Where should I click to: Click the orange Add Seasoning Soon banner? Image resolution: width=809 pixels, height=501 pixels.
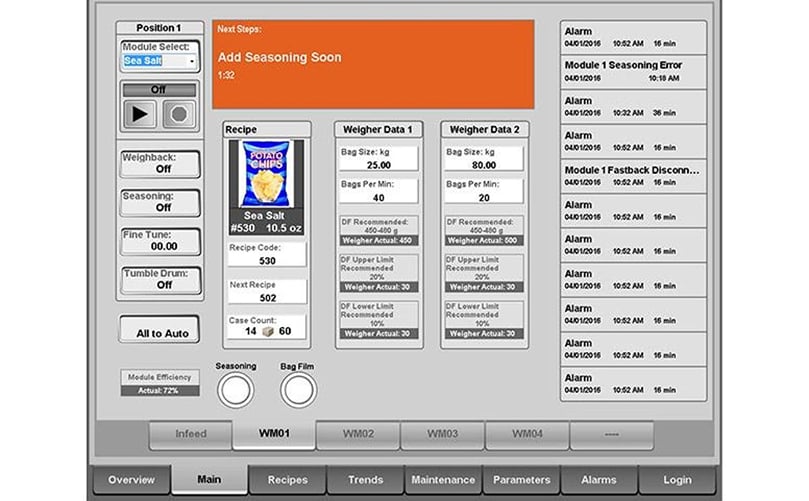(373, 64)
